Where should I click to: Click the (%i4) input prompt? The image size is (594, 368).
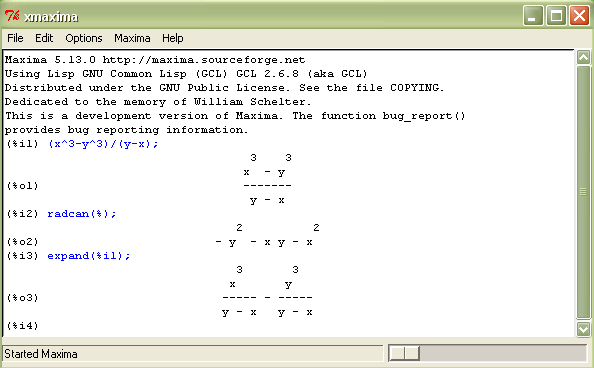[23, 326]
